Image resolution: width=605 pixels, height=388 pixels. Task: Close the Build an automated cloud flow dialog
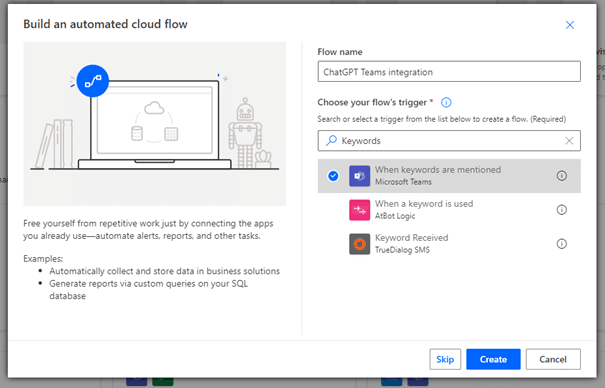pyautogui.click(x=570, y=25)
